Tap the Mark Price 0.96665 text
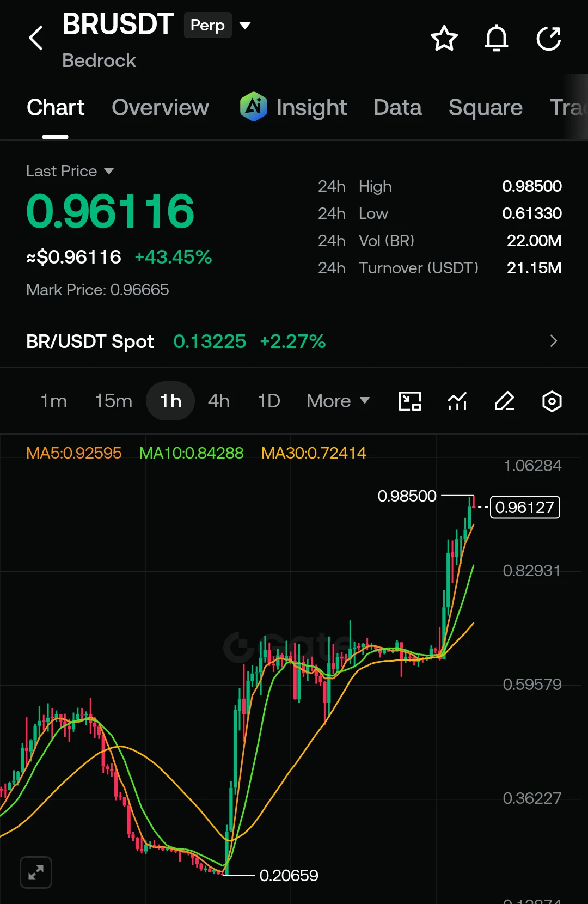Image resolution: width=588 pixels, height=904 pixels. coord(98,290)
